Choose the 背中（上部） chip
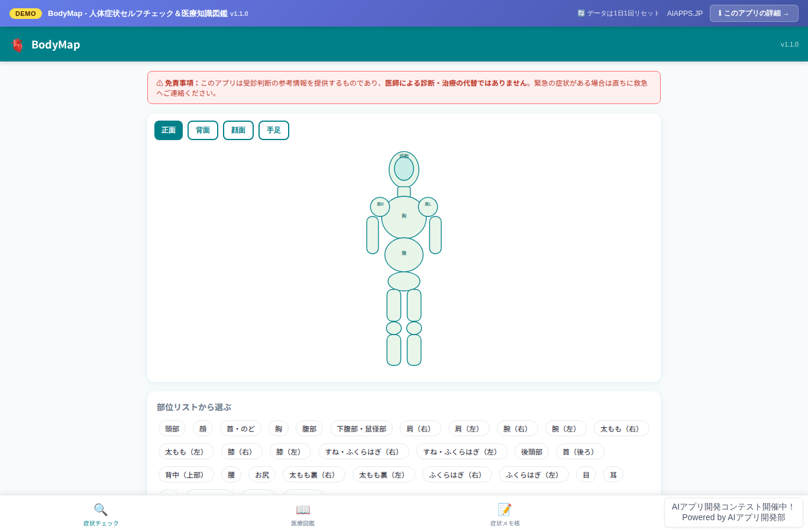808x532 pixels. coord(186,475)
